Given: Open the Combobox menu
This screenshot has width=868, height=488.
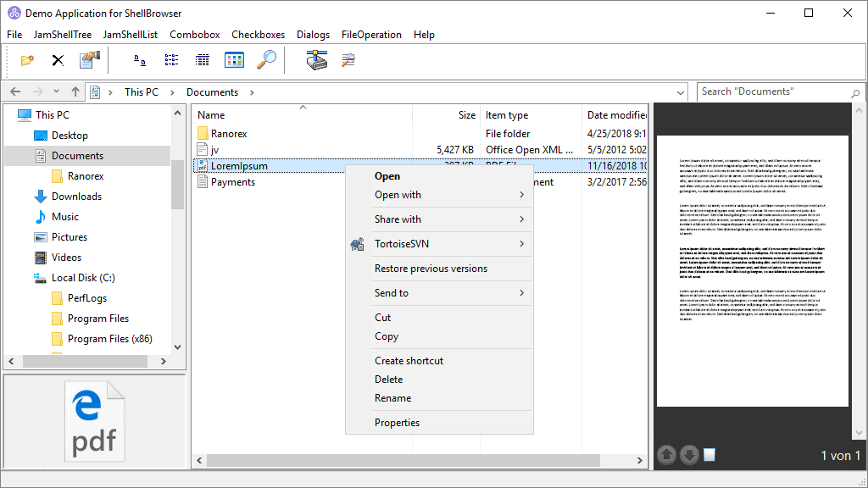Looking at the screenshot, I should pyautogui.click(x=195, y=34).
